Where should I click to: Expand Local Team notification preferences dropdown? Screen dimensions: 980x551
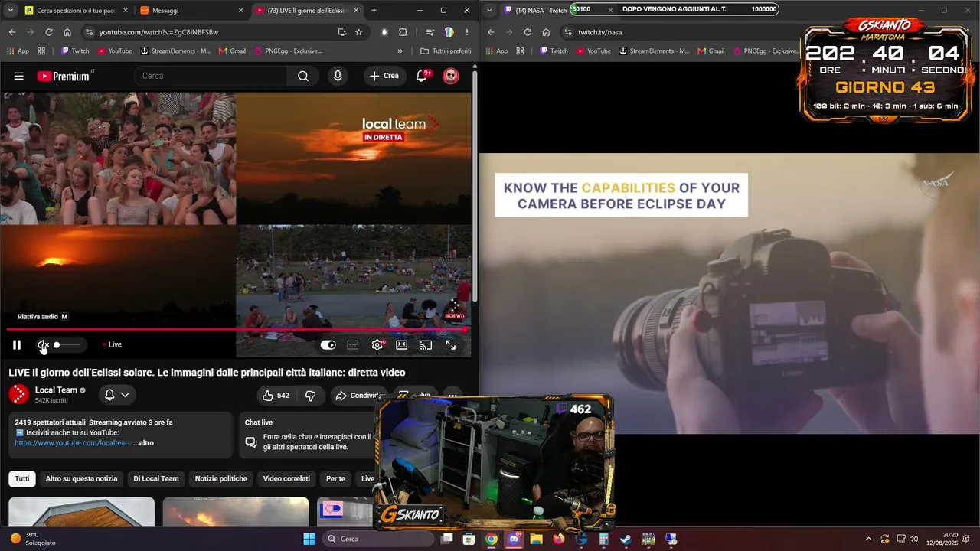coord(116,395)
